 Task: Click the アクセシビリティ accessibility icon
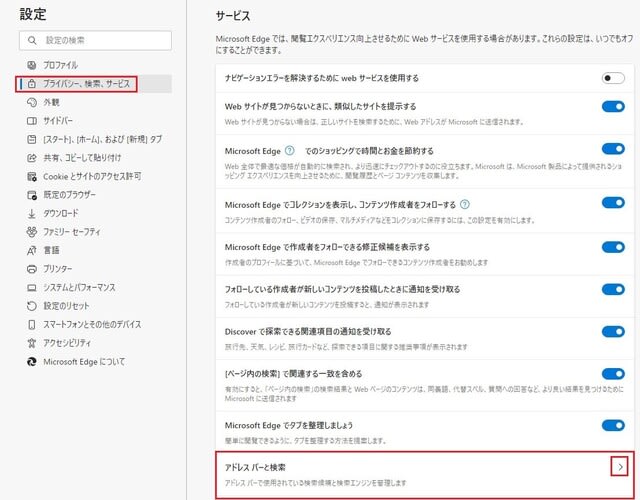click(x=31, y=343)
